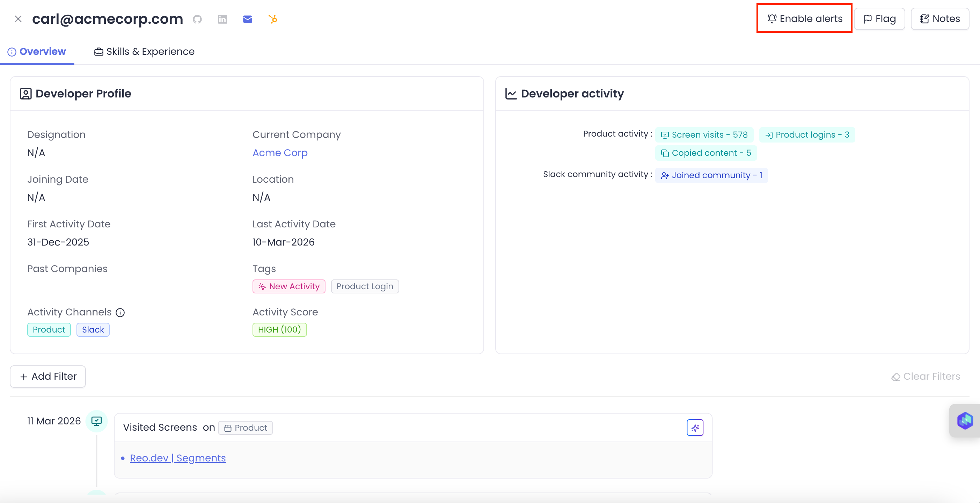Open the Notes panel
The height and width of the screenshot is (503, 980).
tap(940, 19)
